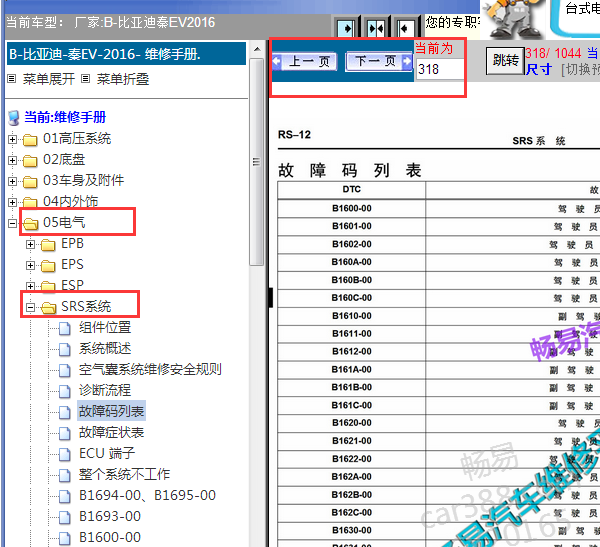This screenshot has width=600, height=547.
Task: Expand the 01高压系统 folder
Action: click(12, 139)
